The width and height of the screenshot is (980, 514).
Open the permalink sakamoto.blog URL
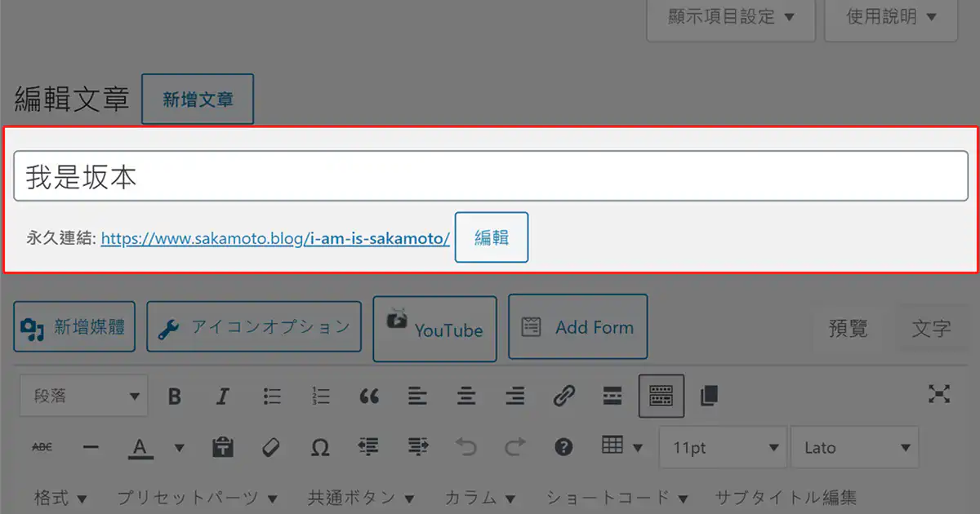point(275,238)
